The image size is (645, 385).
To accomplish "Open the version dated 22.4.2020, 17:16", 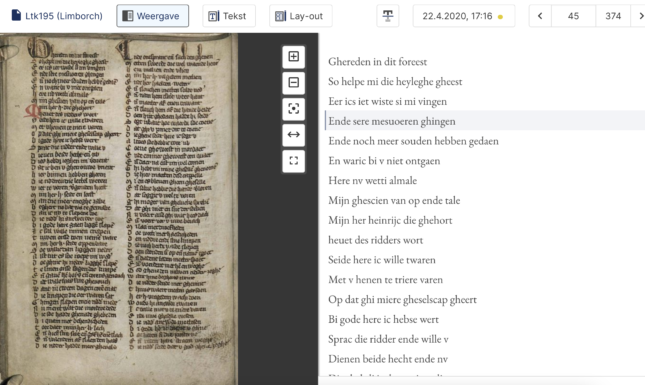I will pos(464,16).
